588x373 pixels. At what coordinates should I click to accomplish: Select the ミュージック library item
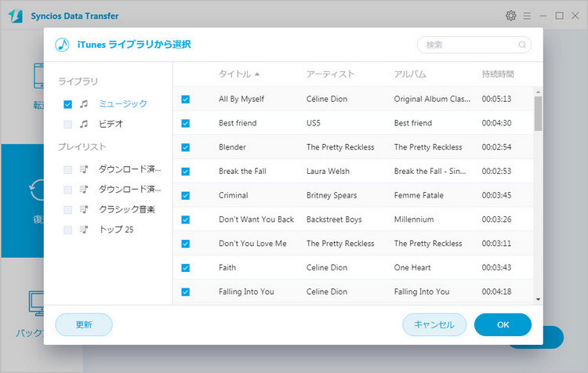(x=122, y=104)
